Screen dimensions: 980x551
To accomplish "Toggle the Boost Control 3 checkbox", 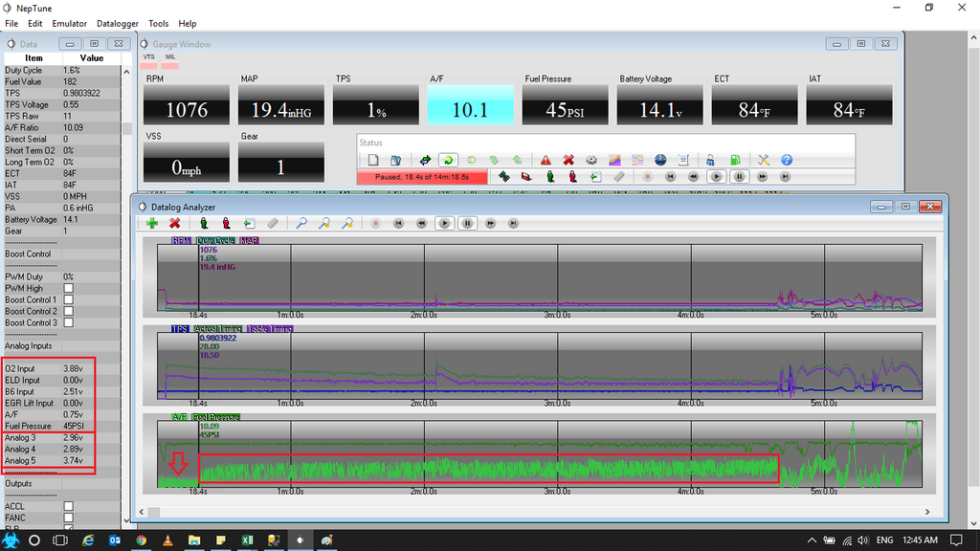I will tap(69, 323).
